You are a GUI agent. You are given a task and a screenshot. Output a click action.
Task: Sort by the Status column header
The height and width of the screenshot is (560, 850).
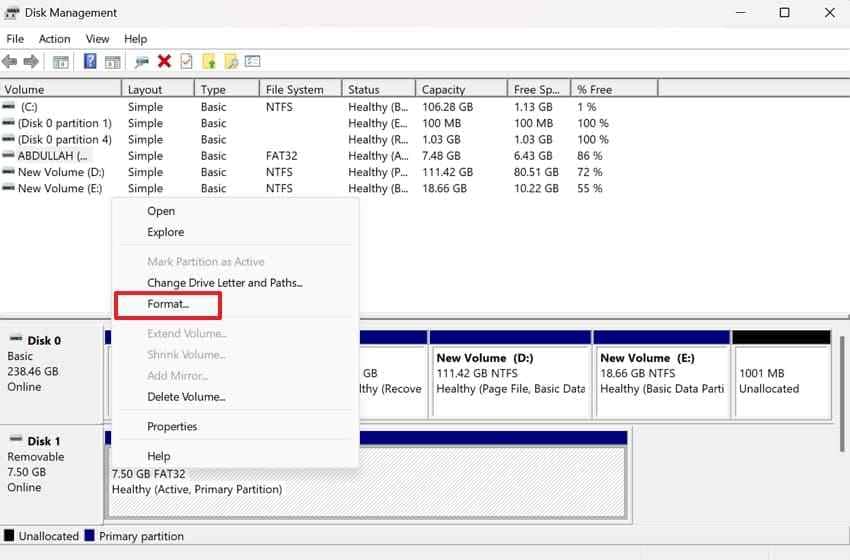click(378, 89)
